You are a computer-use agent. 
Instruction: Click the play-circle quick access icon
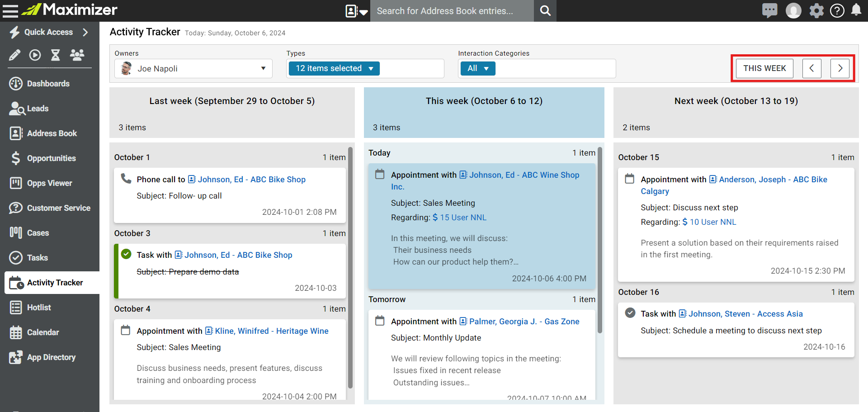[35, 55]
